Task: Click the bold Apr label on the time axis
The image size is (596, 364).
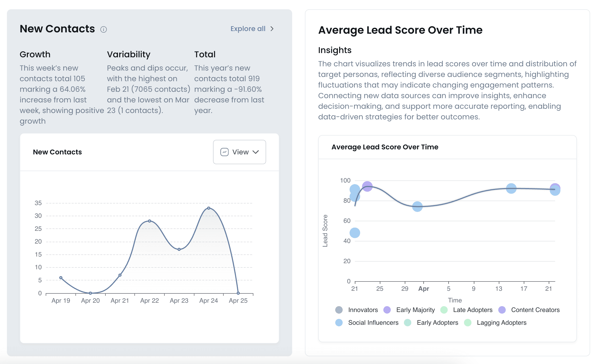Action: coord(424,289)
